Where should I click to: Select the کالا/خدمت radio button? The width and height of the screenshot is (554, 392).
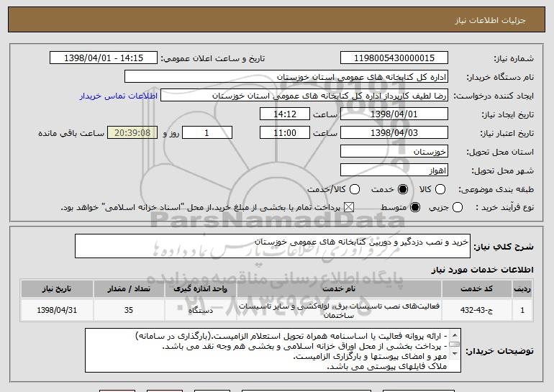pyautogui.click(x=355, y=189)
